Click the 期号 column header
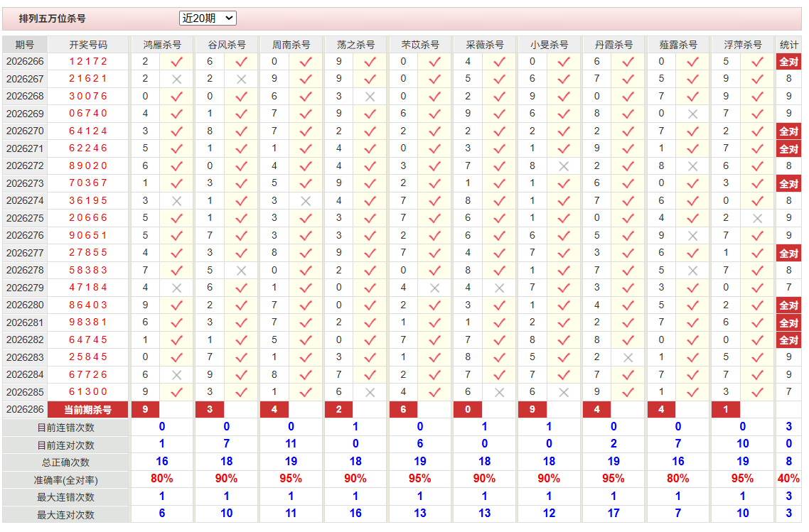This screenshot has width=809, height=532. tap(25, 45)
